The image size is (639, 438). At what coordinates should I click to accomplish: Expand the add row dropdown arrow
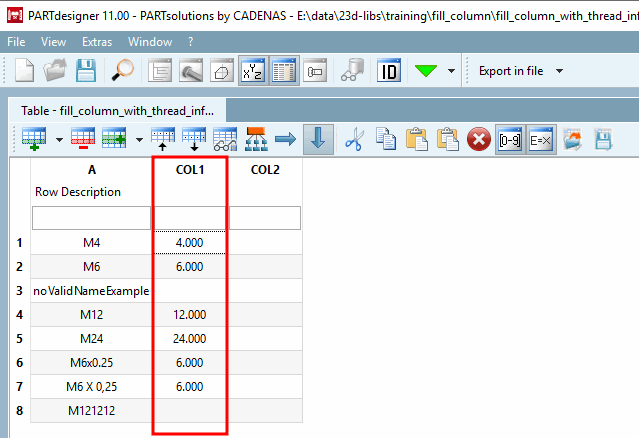[59, 140]
